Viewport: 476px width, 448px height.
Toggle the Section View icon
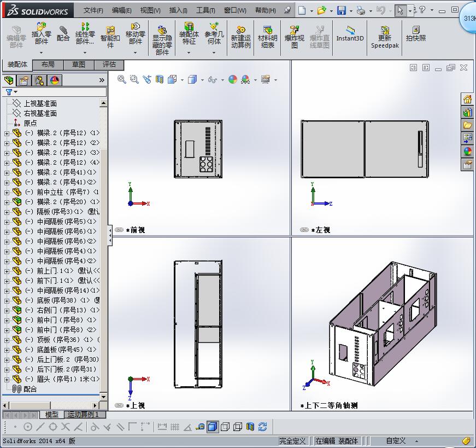click(x=160, y=79)
